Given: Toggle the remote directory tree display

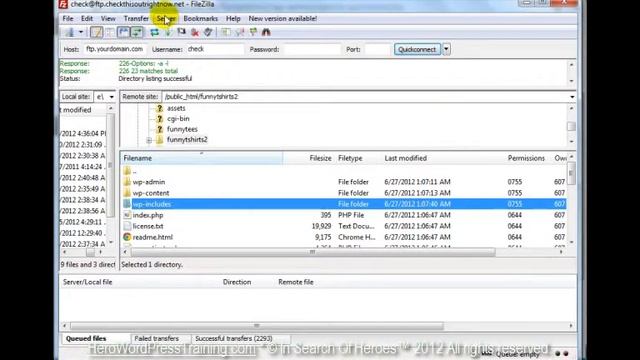Looking at the screenshot, I should [x=123, y=32].
